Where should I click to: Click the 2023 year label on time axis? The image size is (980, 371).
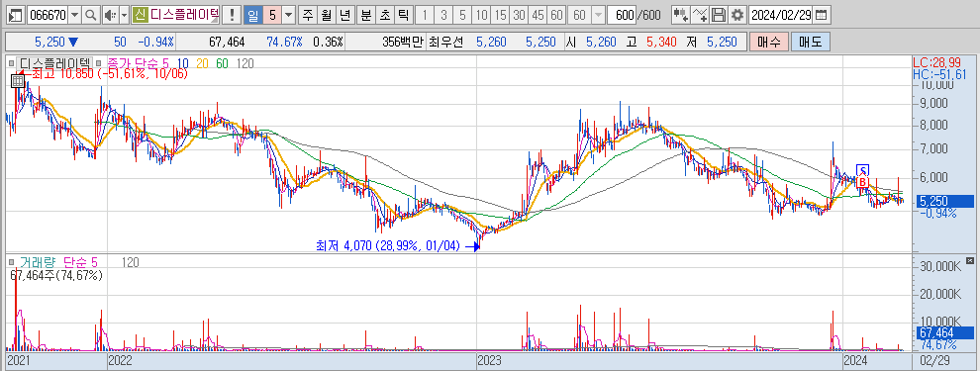point(490,360)
